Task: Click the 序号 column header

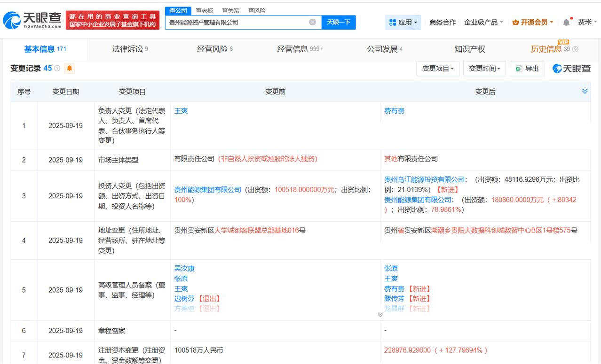Action: [x=24, y=92]
